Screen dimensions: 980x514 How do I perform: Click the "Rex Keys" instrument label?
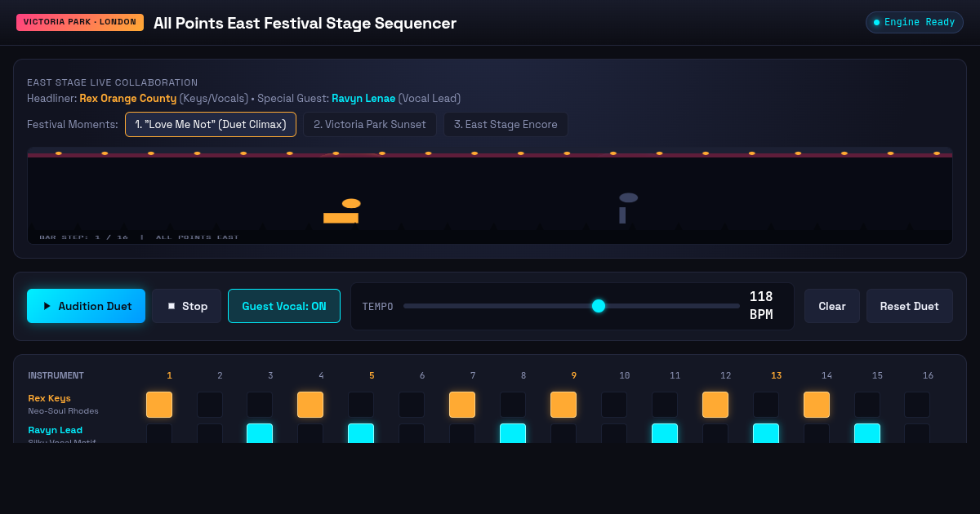pos(49,398)
